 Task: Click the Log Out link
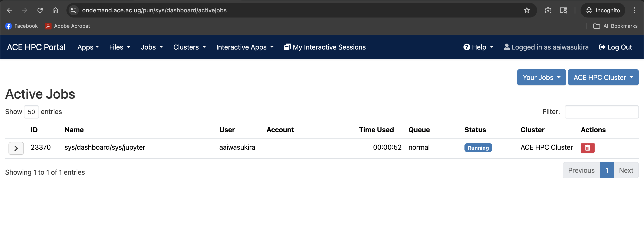pyautogui.click(x=615, y=47)
